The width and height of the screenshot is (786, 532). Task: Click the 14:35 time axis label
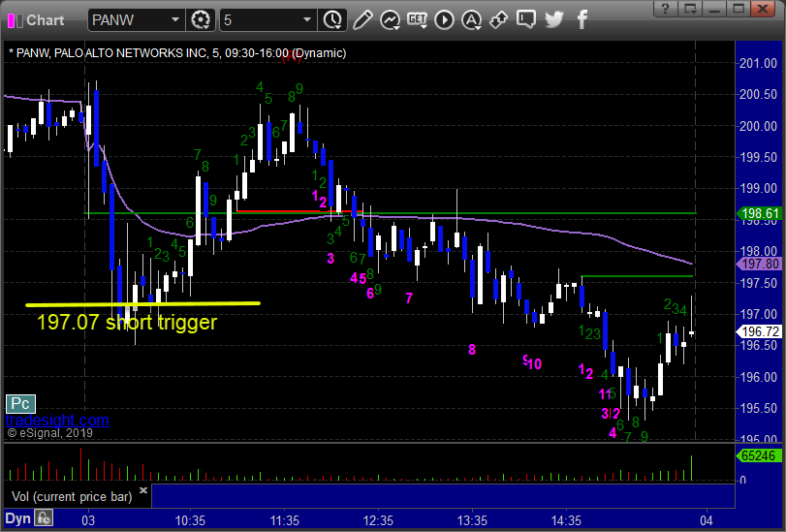[x=566, y=520]
